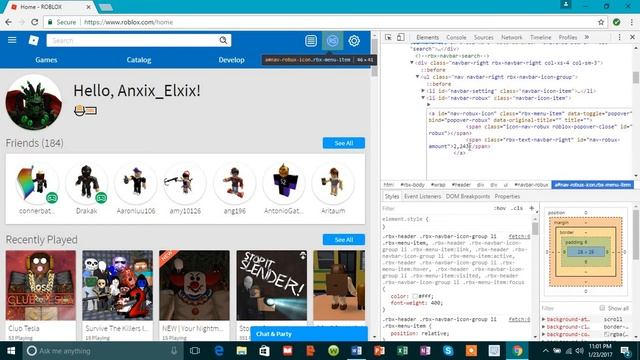Close the DevTools panel
The width and height of the screenshot is (640, 360).
(x=632, y=37)
